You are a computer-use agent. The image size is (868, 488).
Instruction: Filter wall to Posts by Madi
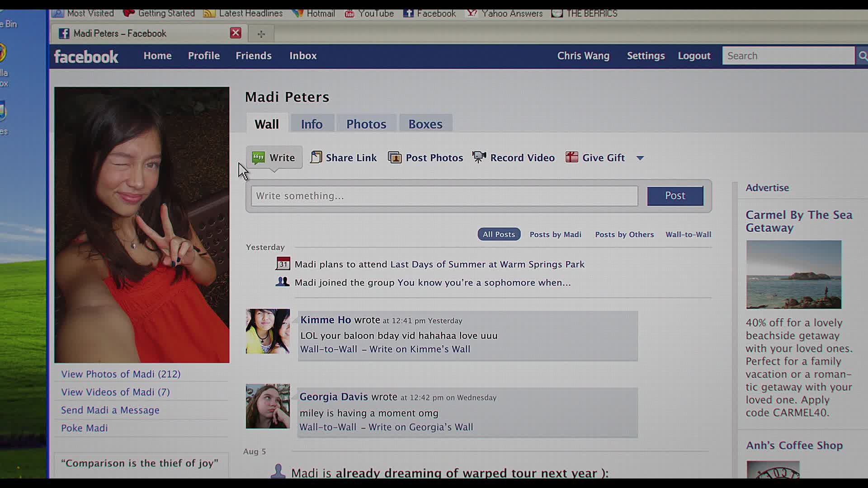(x=556, y=235)
